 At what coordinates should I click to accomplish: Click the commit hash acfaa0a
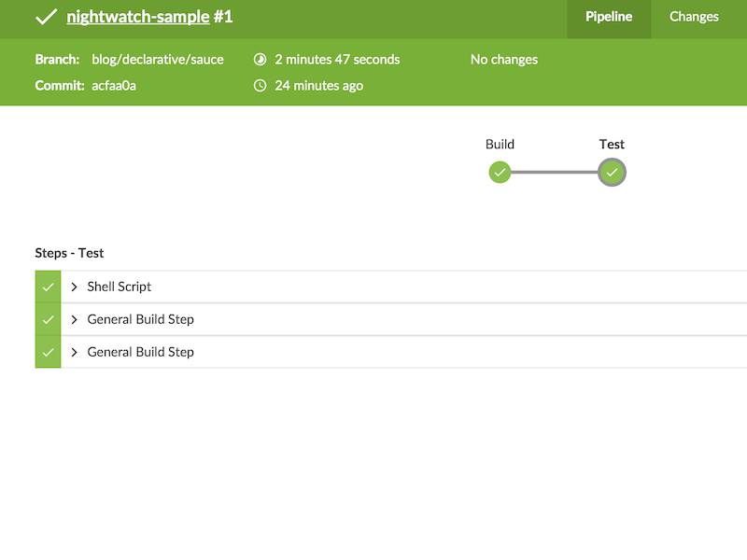tap(116, 86)
